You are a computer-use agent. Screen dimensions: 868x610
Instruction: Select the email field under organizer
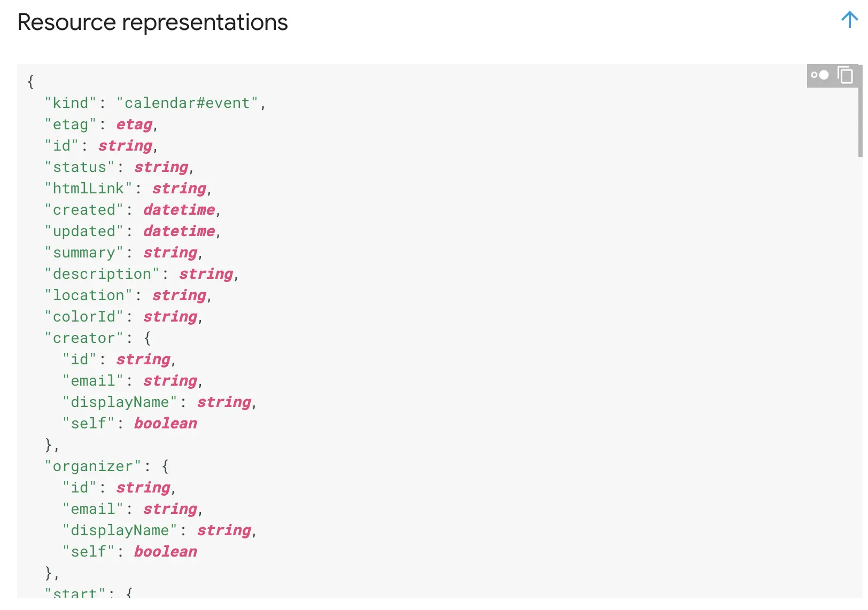tap(93, 509)
